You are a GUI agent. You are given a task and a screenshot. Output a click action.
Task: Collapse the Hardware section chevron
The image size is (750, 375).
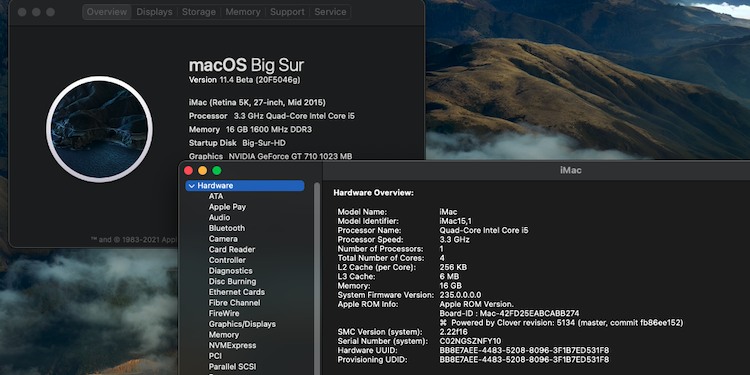(191, 186)
